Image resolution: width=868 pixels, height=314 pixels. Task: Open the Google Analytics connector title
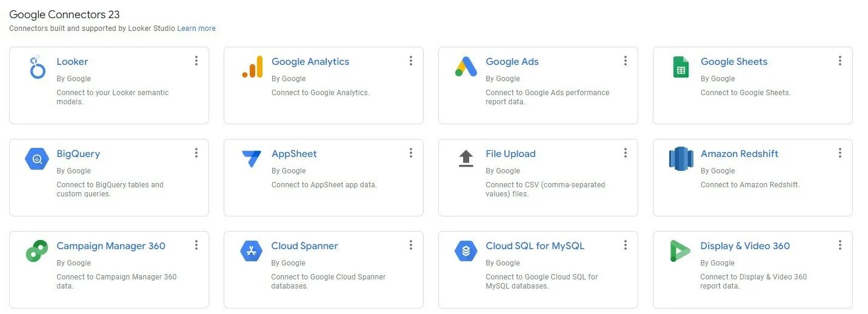(310, 62)
